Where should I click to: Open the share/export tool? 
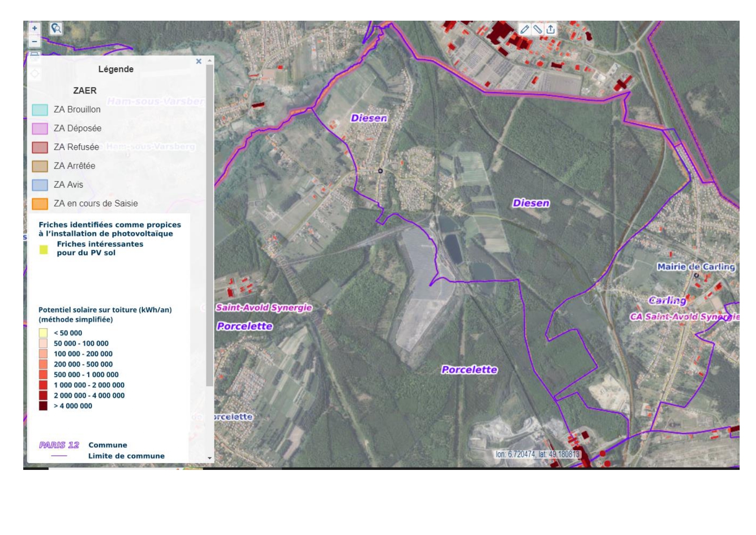pos(551,29)
